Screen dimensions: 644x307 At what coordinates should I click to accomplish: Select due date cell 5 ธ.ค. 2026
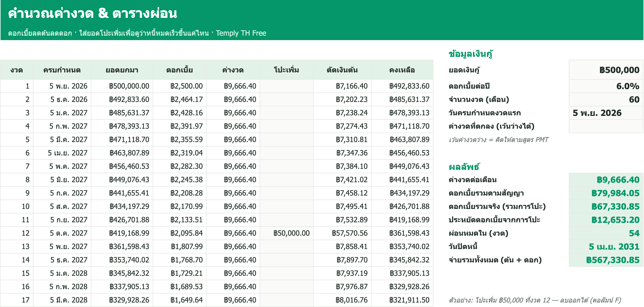point(62,99)
